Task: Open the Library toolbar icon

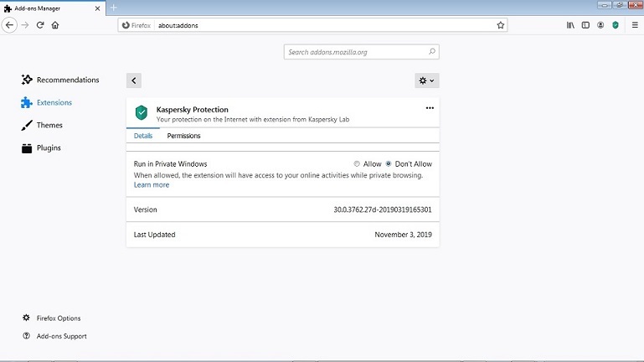Action: (570, 25)
